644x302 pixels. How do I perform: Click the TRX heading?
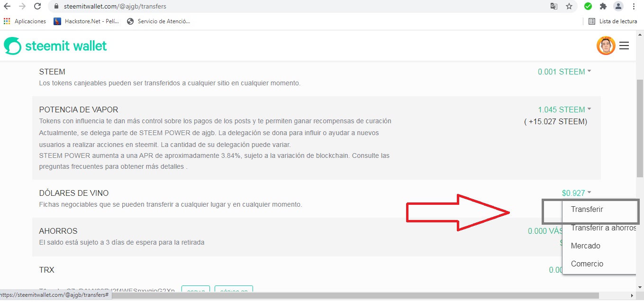coord(46,270)
